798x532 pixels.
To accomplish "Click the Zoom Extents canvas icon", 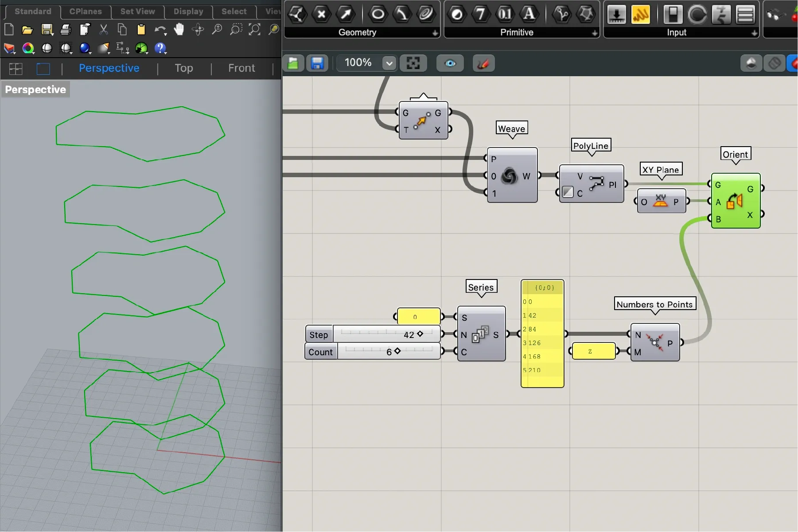I will pos(413,63).
